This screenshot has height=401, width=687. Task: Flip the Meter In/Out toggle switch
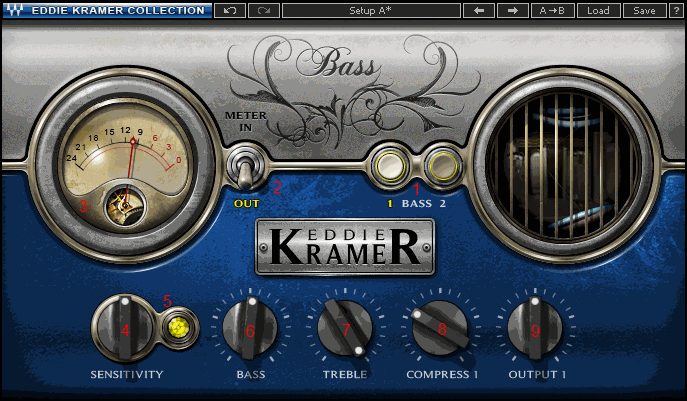tap(243, 167)
